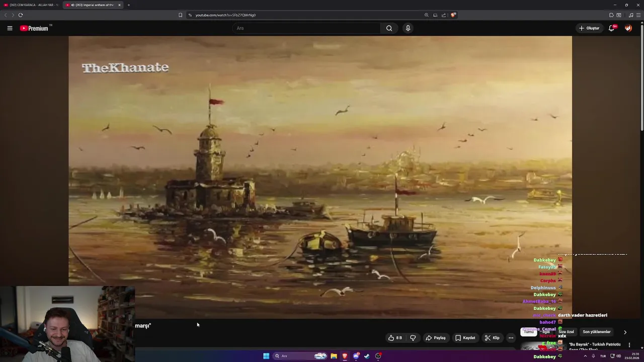Open a new browser tab

(x=128, y=5)
